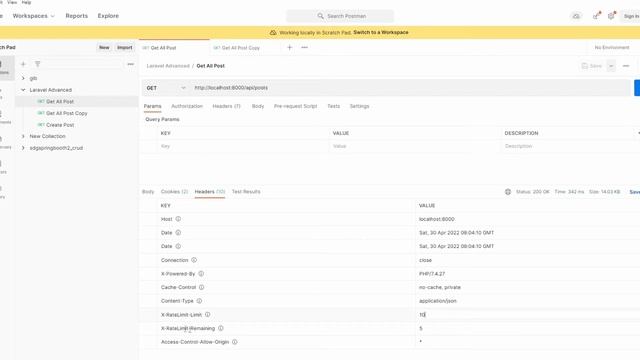
Task: Click the application/json header value
Action: [x=438, y=301]
